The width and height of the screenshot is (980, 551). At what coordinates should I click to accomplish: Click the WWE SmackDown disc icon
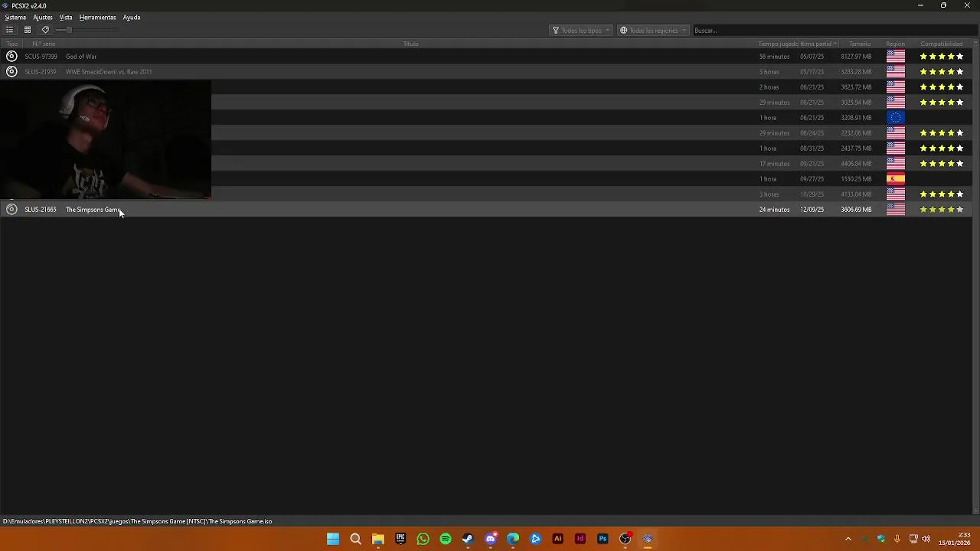[x=11, y=72]
